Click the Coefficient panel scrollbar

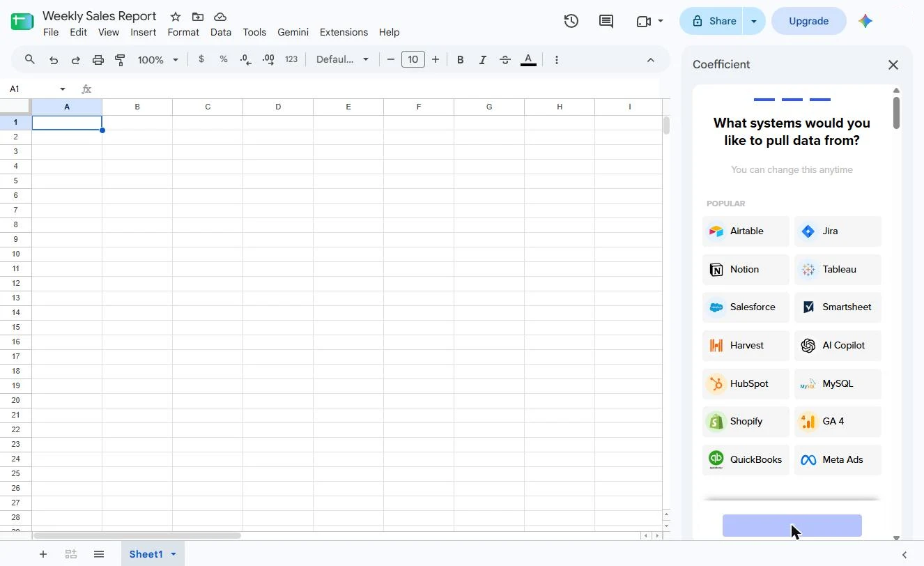click(896, 112)
